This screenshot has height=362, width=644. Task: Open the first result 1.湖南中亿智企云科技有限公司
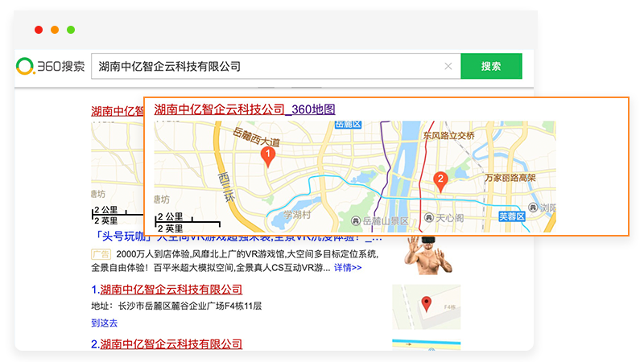pyautogui.click(x=167, y=290)
